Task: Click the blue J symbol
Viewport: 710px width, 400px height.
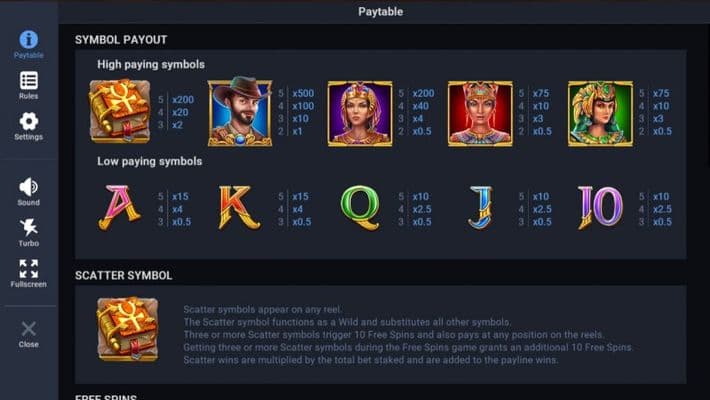Action: click(x=481, y=207)
